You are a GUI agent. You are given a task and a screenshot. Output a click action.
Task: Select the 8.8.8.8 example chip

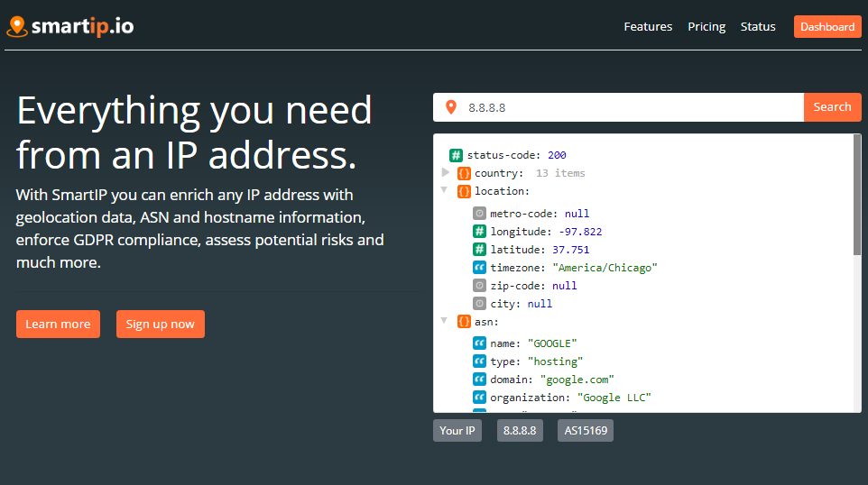[x=520, y=431]
